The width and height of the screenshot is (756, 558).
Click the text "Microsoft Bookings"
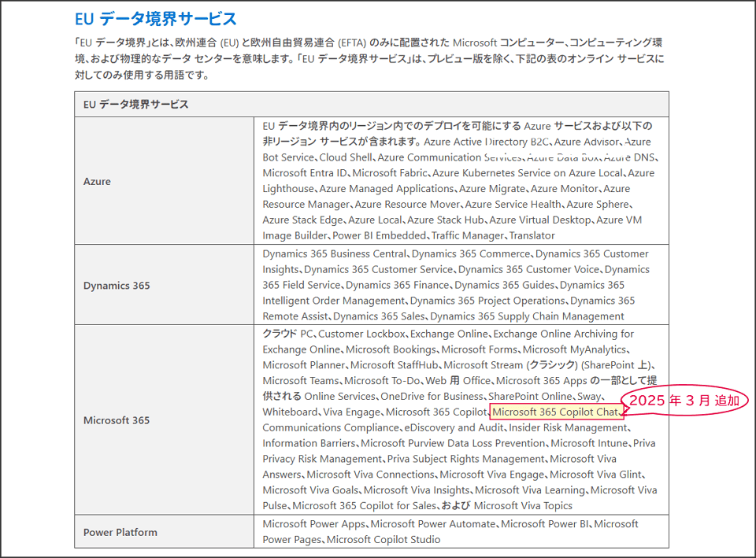point(391,349)
